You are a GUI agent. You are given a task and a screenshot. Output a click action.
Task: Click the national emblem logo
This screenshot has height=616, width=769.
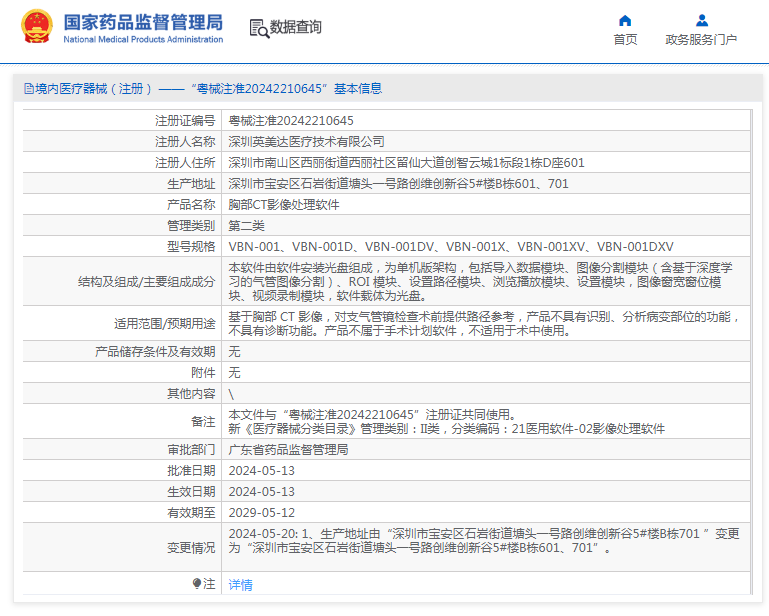coord(37,26)
